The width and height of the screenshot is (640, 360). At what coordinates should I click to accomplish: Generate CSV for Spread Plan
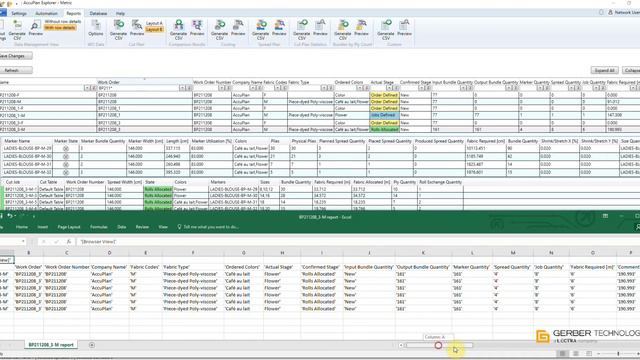coord(261,30)
